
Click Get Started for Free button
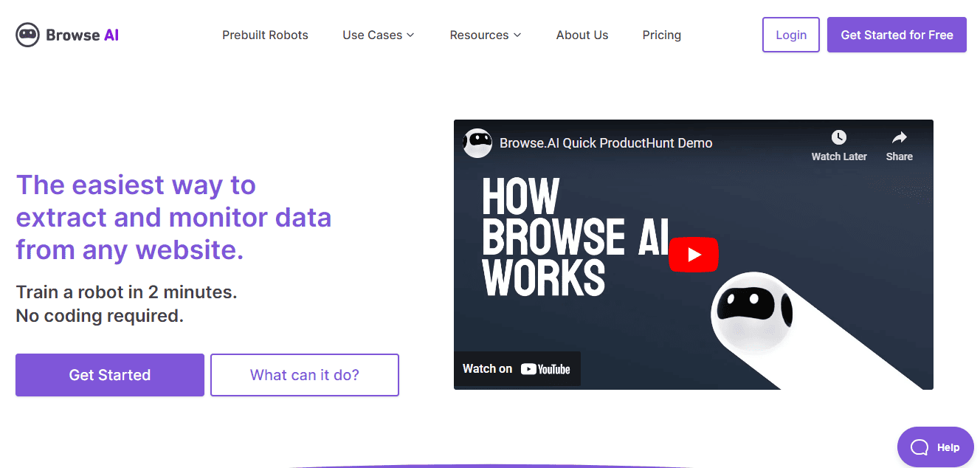coord(897,35)
